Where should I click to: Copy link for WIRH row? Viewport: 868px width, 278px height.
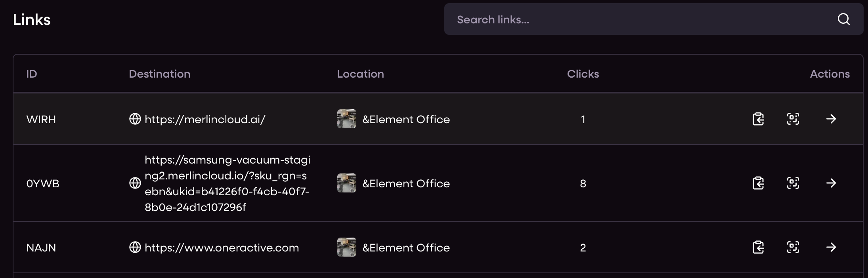(758, 119)
